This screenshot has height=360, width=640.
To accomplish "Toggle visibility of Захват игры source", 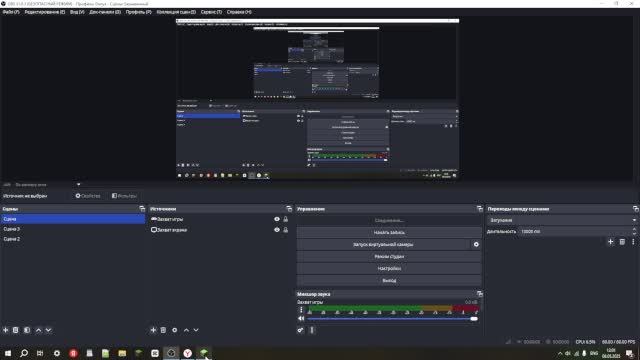I will point(277,219).
